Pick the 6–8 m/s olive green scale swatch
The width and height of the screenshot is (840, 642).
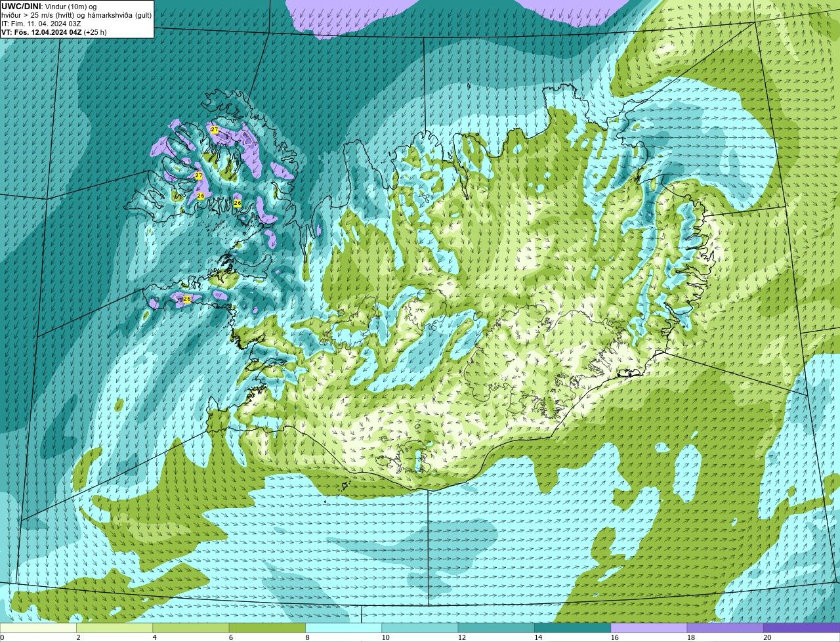[267, 628]
